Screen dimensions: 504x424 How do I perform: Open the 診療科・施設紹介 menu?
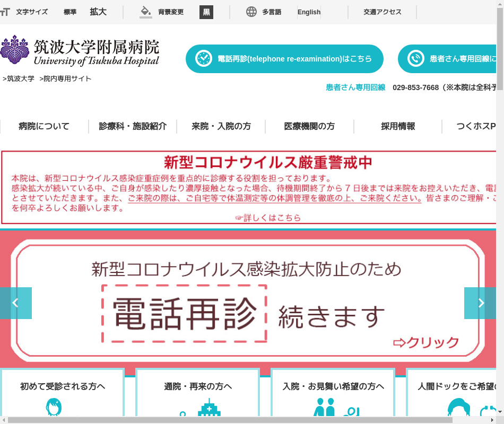pos(133,126)
